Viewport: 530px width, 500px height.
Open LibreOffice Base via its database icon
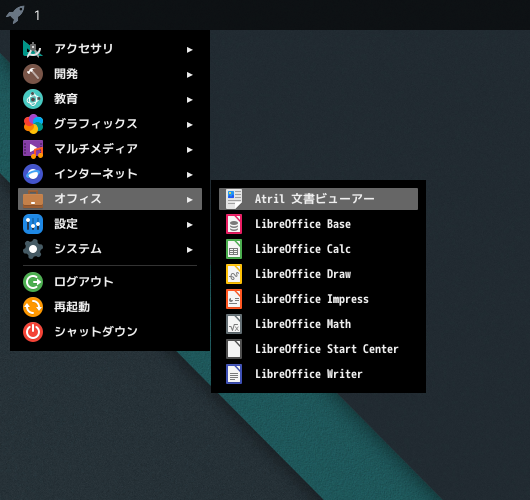point(234,224)
